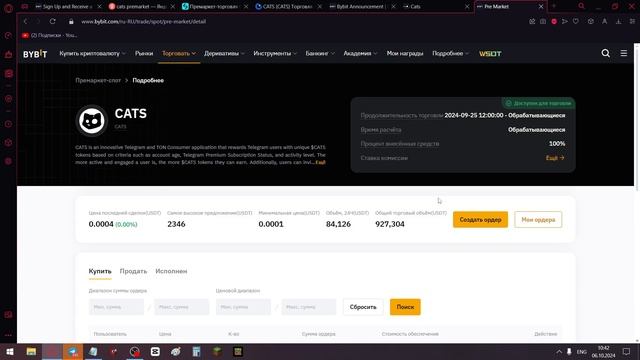Click the Поиск search button
640x360 pixels.
[405, 307]
